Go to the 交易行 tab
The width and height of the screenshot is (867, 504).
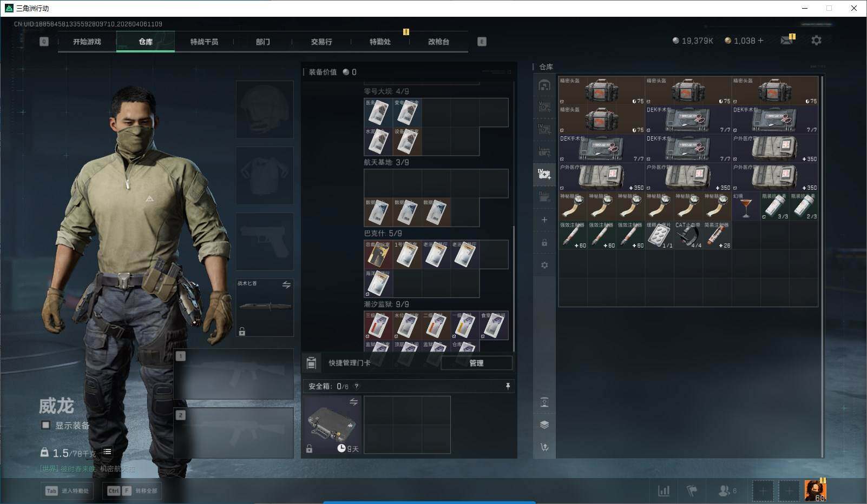[321, 42]
